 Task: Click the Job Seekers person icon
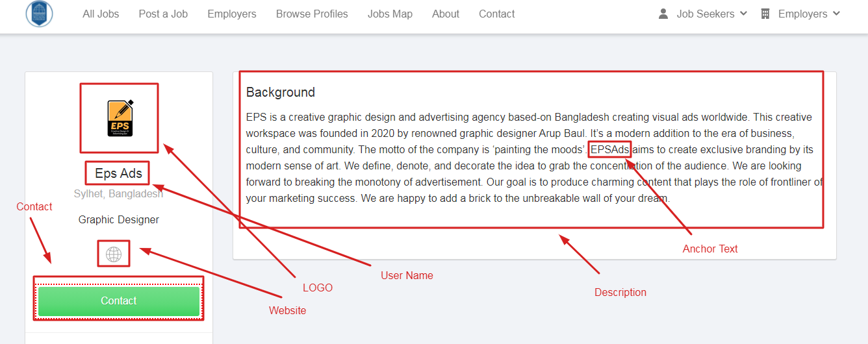tap(663, 14)
